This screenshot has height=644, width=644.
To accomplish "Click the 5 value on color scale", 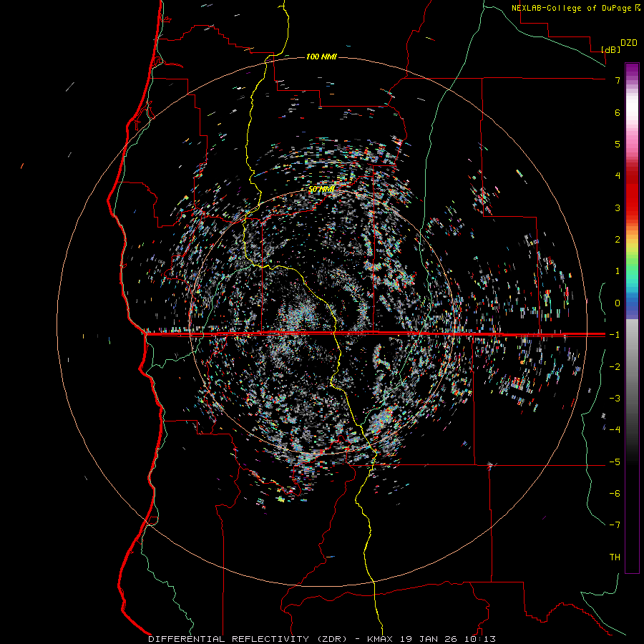I will 618,144.
